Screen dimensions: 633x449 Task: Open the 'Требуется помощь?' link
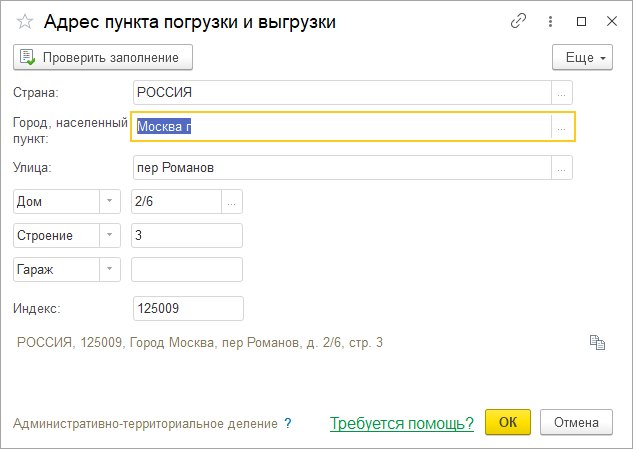402,423
